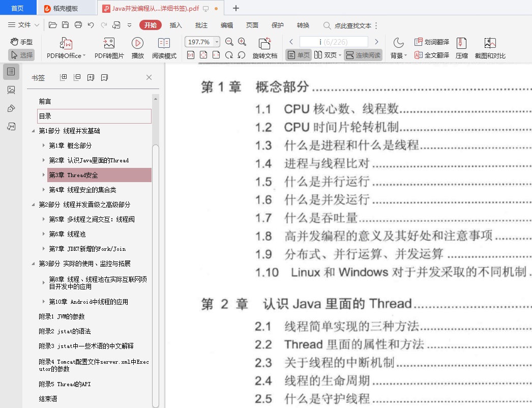Click 旋转文档 rotate document
Image resolution: width=532 pixels, height=408 pixels.
265,48
